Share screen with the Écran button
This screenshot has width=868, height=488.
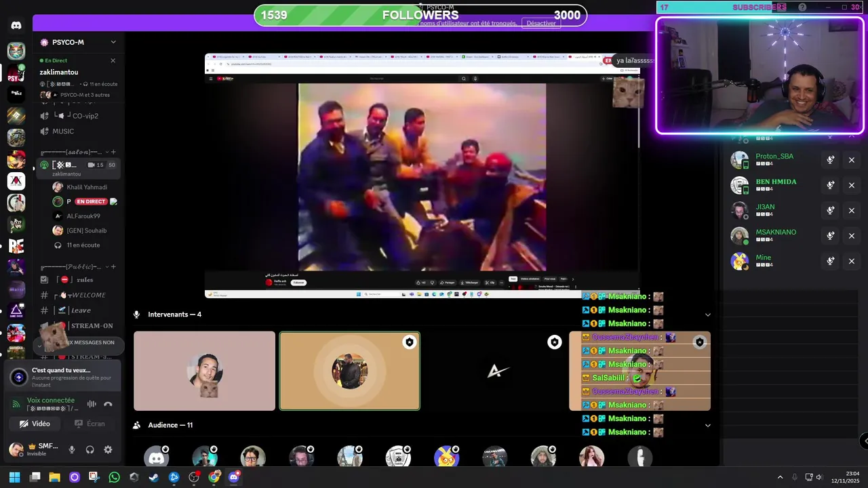90,424
